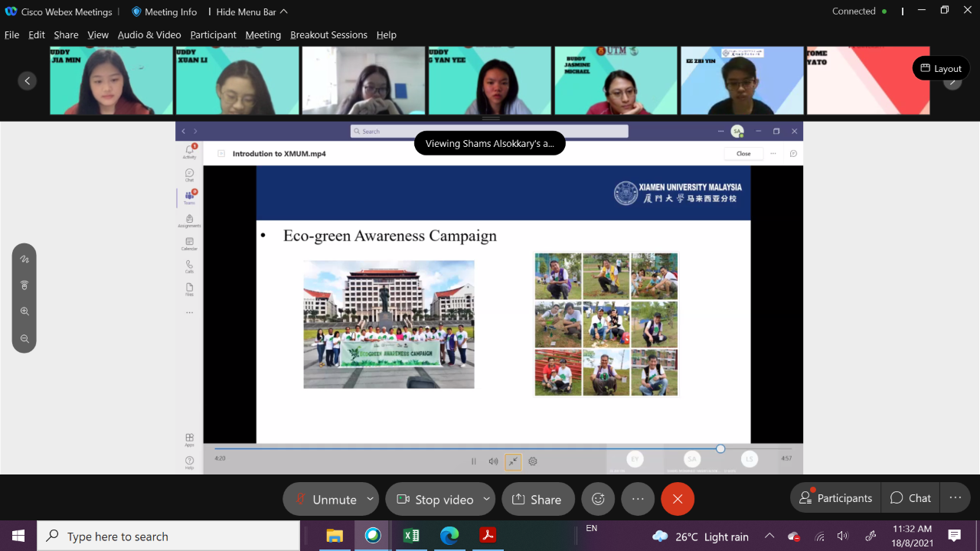This screenshot has width=980, height=551.
Task: Open the reactions smiley button
Action: pyautogui.click(x=598, y=499)
